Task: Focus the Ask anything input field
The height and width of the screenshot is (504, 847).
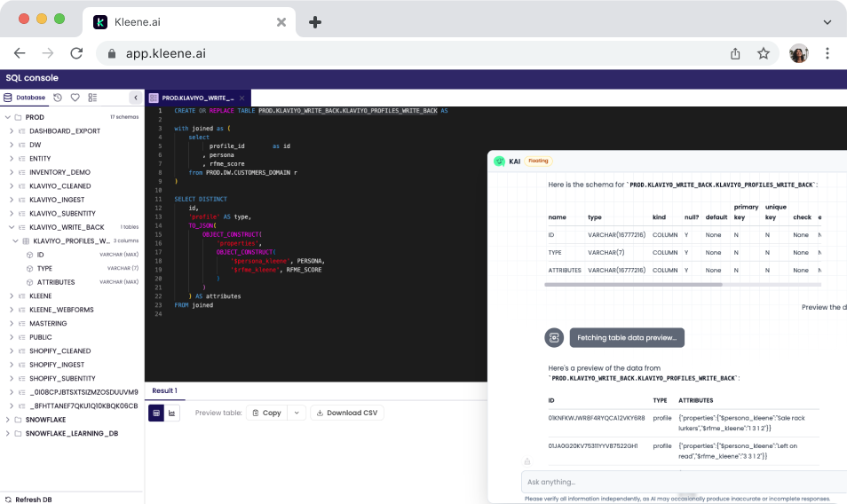Action: pos(684,482)
